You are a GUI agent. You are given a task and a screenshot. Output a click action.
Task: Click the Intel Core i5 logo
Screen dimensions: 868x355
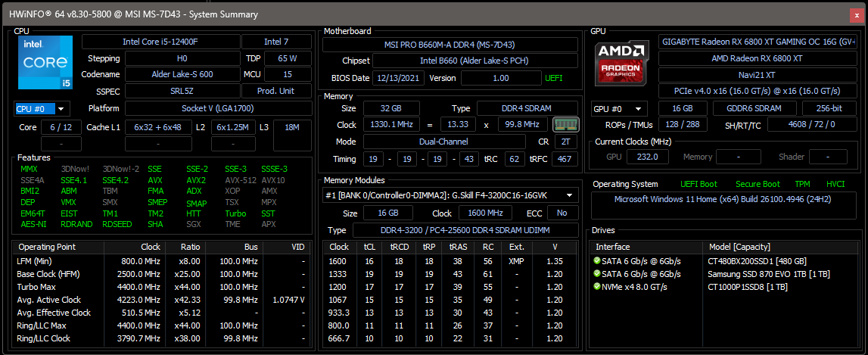(x=45, y=62)
